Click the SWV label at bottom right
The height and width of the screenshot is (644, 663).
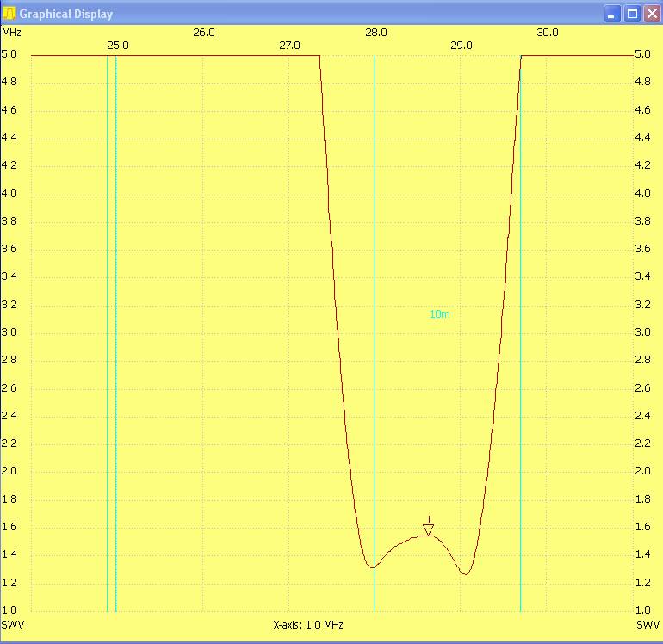click(647, 623)
